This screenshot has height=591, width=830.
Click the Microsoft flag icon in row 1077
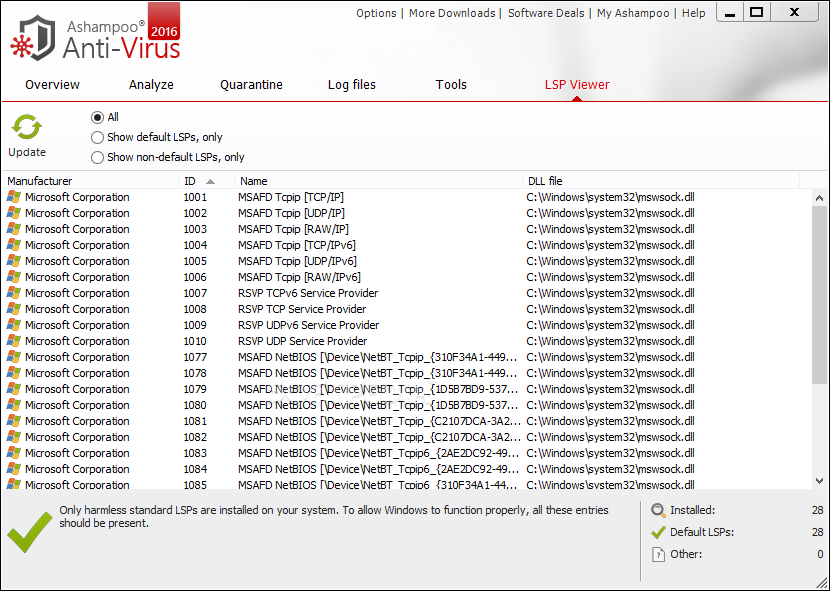[14, 357]
